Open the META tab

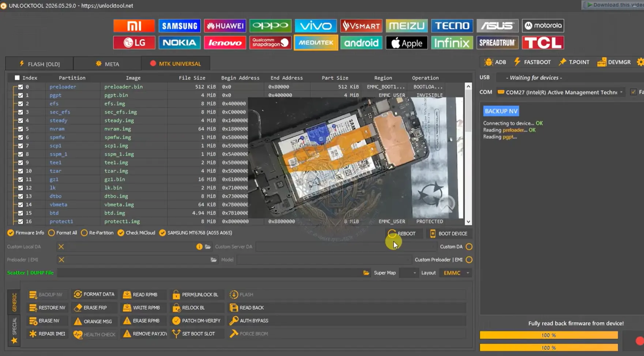(x=107, y=64)
